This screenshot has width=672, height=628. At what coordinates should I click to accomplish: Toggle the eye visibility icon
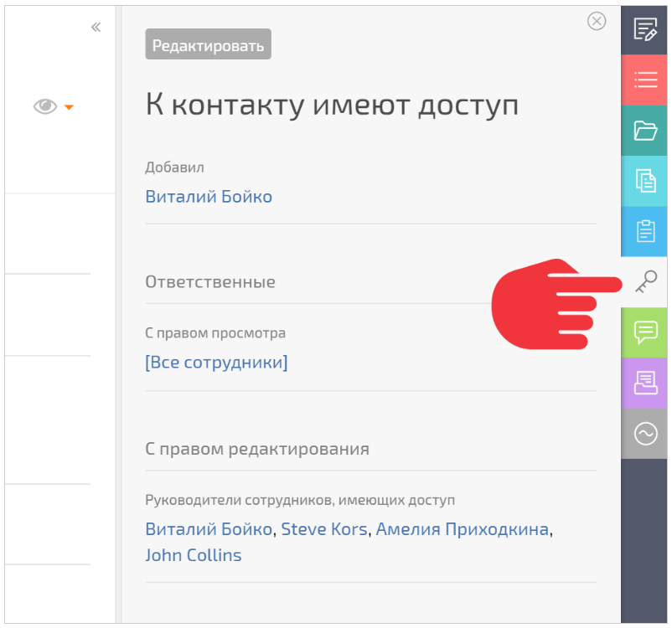(45, 106)
